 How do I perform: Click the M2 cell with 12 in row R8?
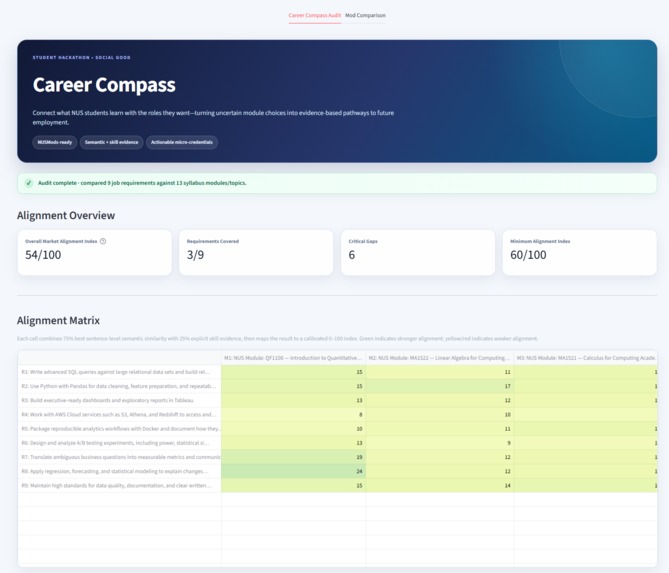tap(439, 471)
